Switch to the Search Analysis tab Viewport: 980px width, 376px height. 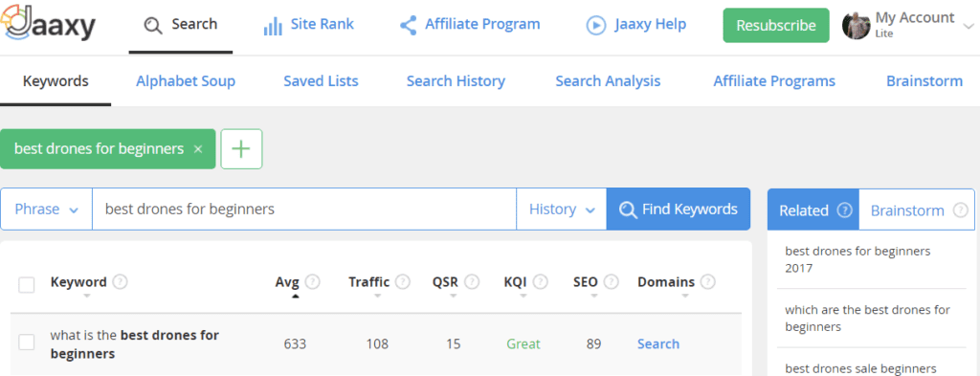(x=608, y=81)
